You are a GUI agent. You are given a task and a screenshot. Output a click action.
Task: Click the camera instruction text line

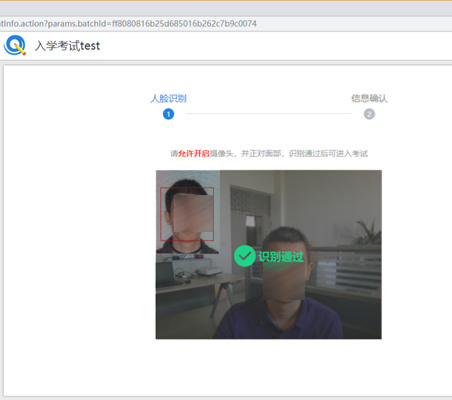269,153
